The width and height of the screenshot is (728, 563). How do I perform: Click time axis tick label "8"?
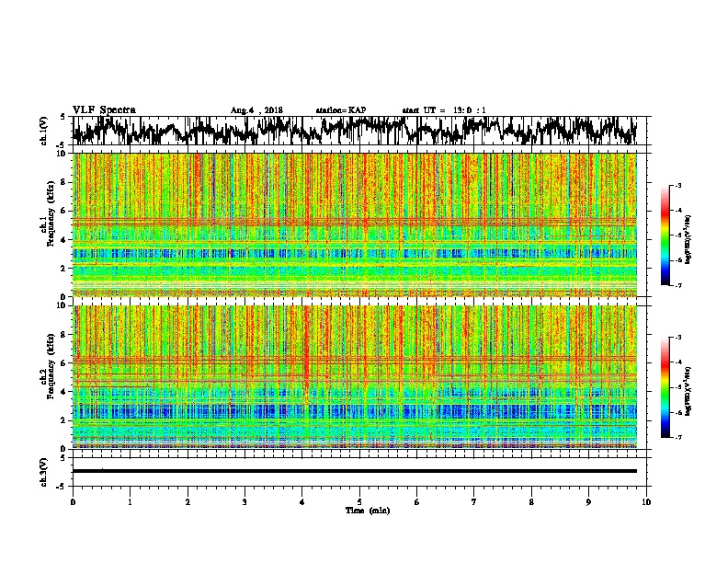click(x=531, y=502)
